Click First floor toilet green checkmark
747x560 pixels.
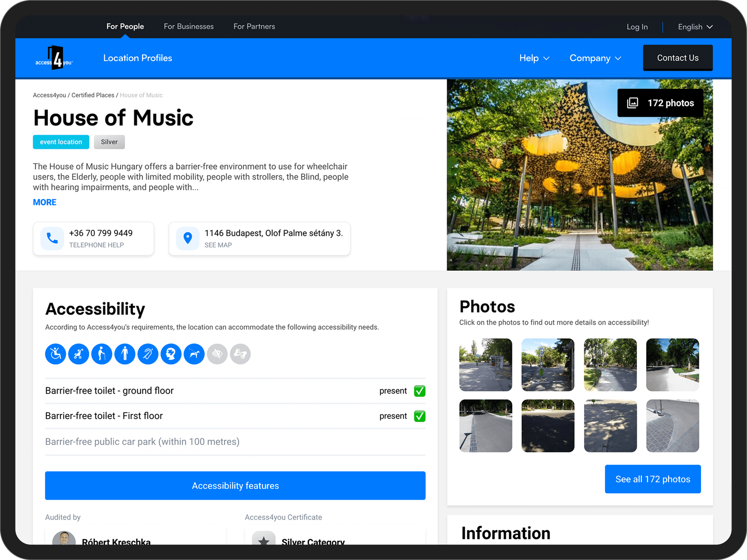click(x=419, y=416)
